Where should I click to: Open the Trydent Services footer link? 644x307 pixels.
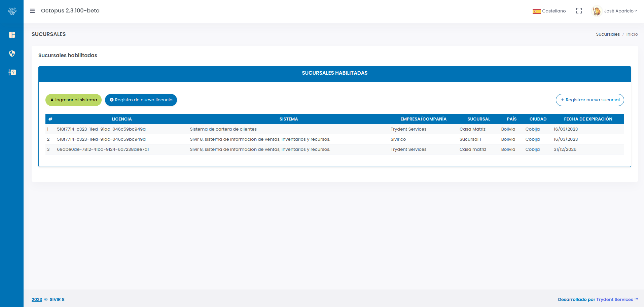[x=614, y=300]
